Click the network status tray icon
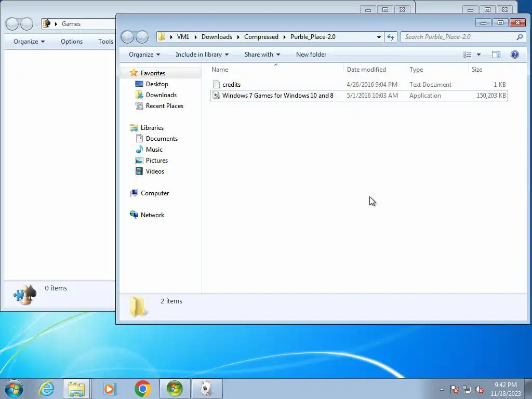 (467, 390)
